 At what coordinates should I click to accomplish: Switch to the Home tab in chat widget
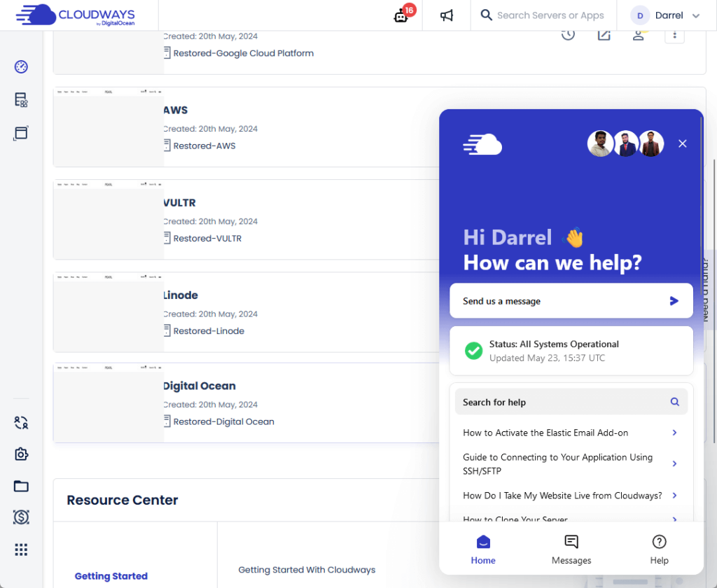pos(483,549)
